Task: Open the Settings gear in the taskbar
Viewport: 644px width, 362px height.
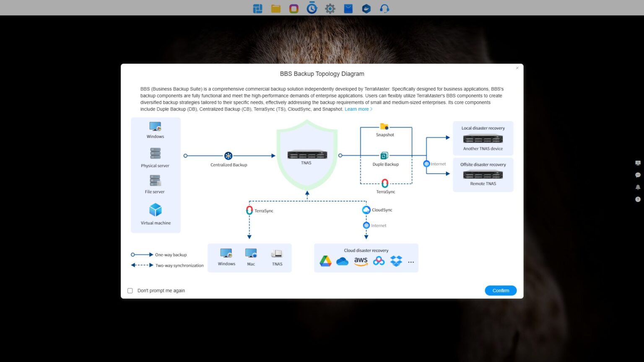Action: [330, 8]
